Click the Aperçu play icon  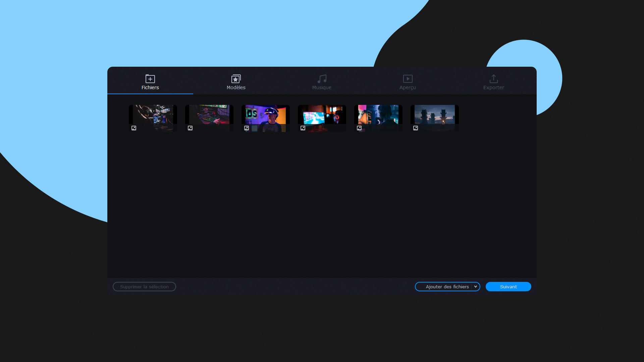point(408,79)
